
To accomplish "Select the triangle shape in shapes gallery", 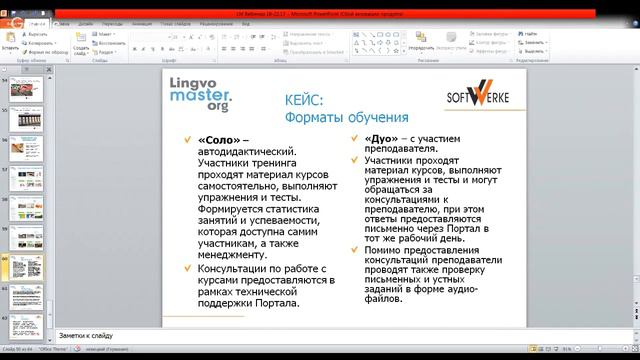I will [x=356, y=43].
